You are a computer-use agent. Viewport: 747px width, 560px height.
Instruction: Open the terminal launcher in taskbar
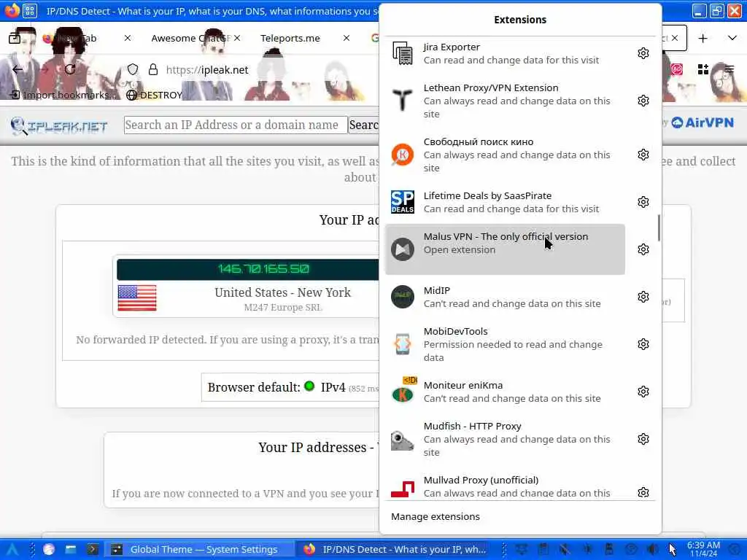93,549
